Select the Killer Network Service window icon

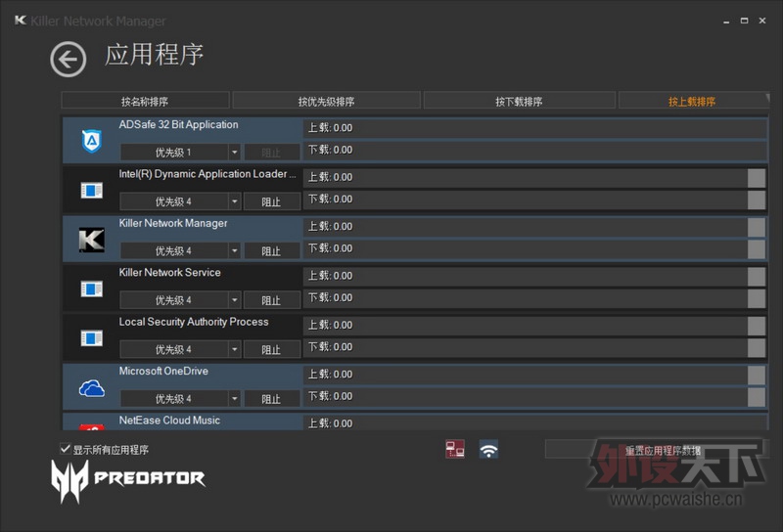[91, 288]
